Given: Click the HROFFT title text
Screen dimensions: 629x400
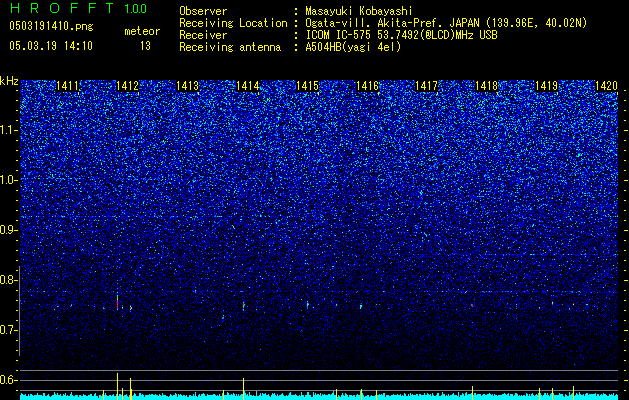Looking at the screenshot, I should [61, 8].
